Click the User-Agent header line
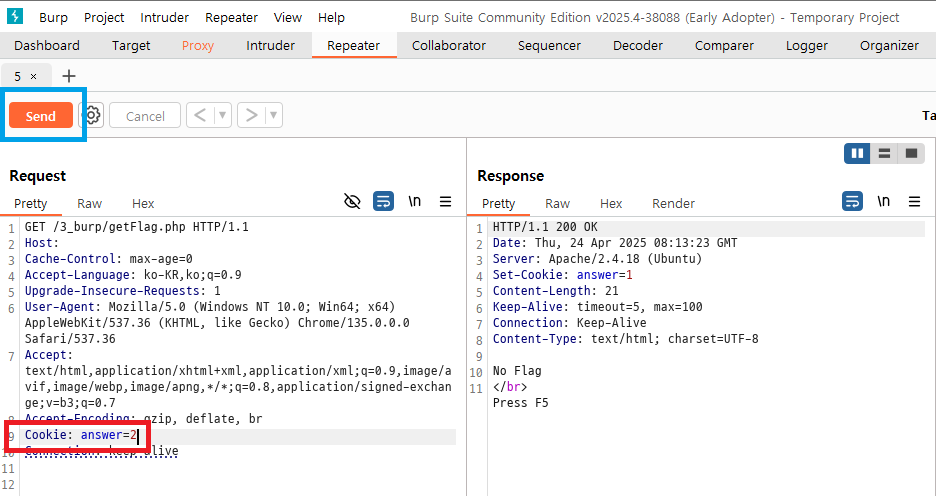 [x=217, y=323]
